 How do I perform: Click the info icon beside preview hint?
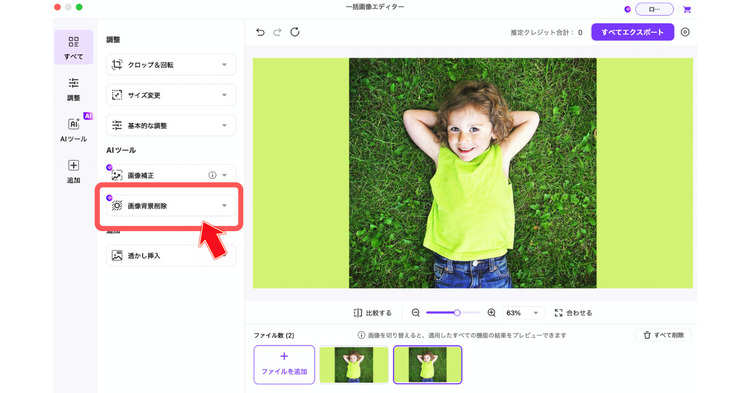pyautogui.click(x=362, y=335)
